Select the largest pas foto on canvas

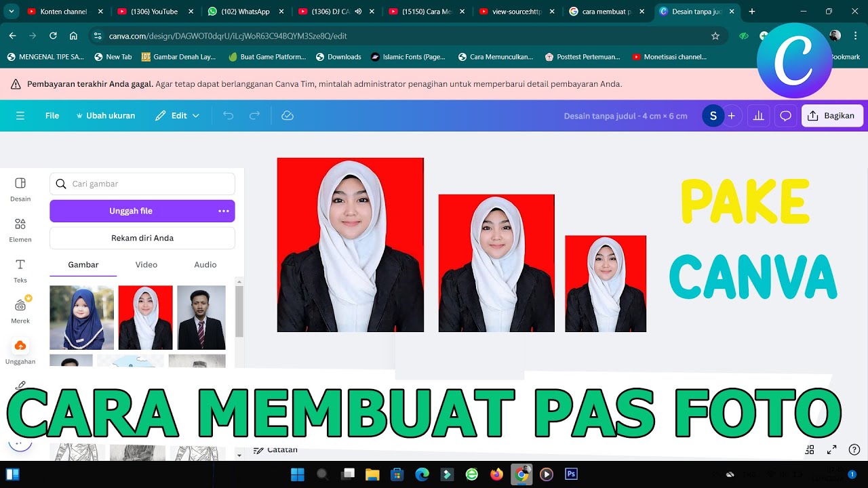pyautogui.click(x=351, y=245)
